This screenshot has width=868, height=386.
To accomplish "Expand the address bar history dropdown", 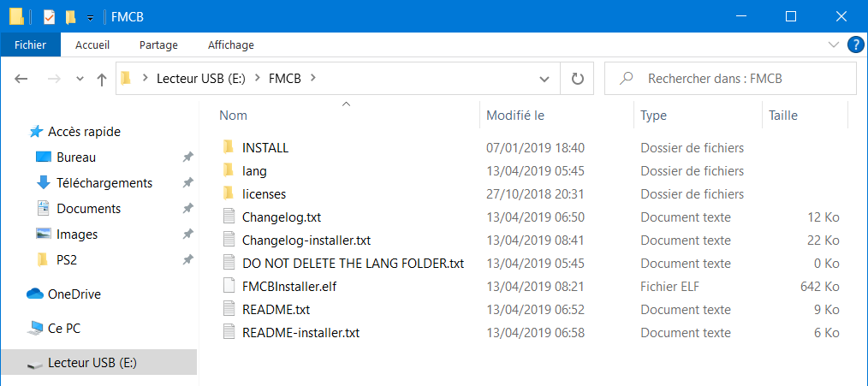I will 544,79.
